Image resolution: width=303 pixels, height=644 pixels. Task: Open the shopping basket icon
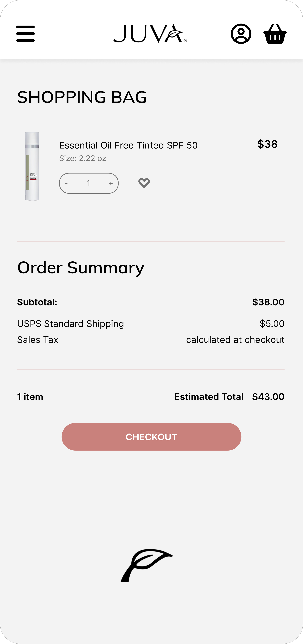275,34
